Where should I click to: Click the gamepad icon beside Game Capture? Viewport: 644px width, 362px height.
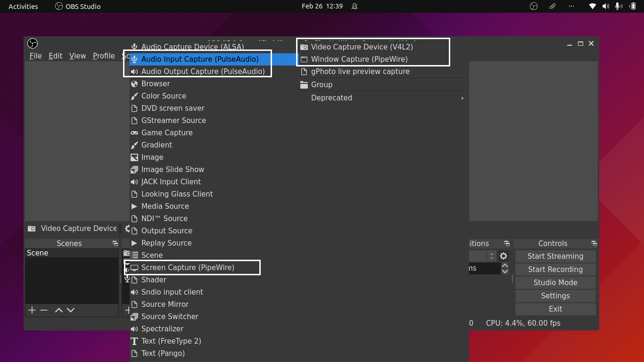click(134, 133)
